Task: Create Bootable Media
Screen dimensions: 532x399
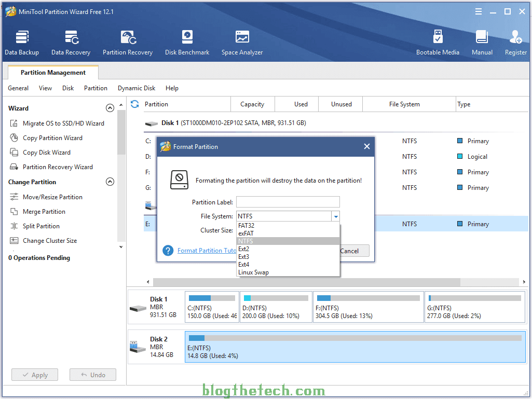Action: click(438, 43)
